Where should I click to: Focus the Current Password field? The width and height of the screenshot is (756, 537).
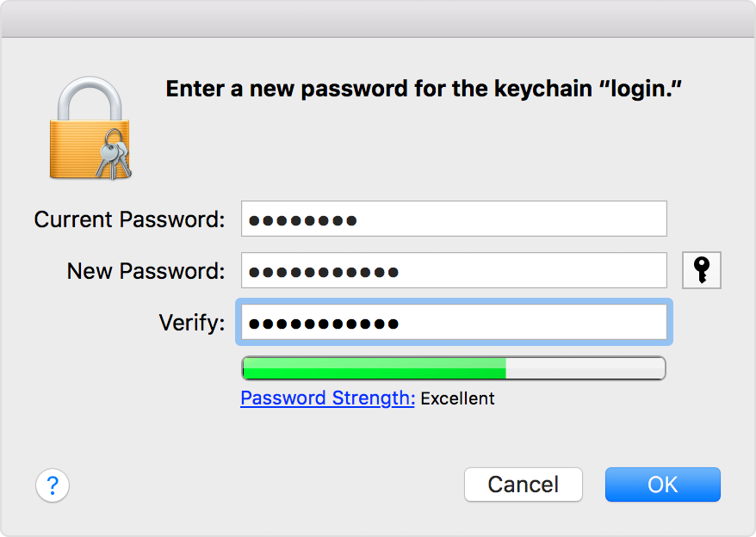[453, 219]
